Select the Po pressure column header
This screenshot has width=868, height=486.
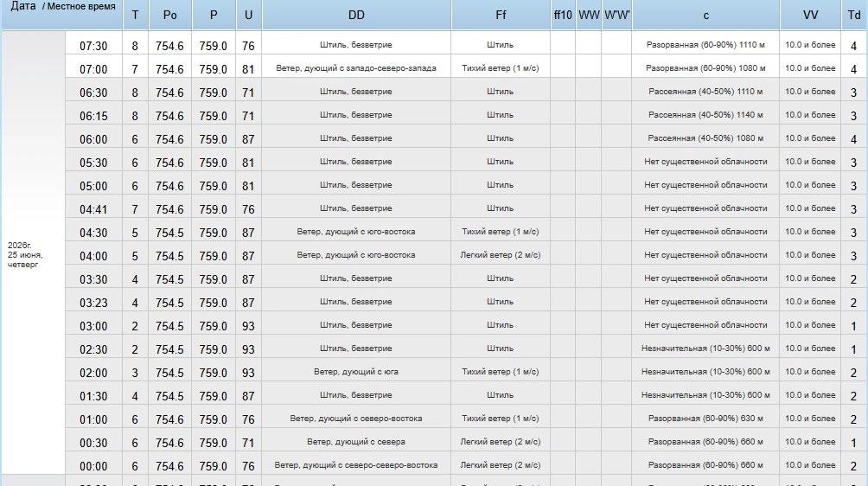tap(170, 15)
